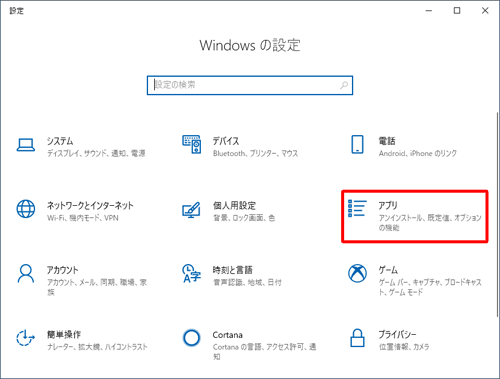Open the Xbox icon for ゲーム

click(x=357, y=273)
